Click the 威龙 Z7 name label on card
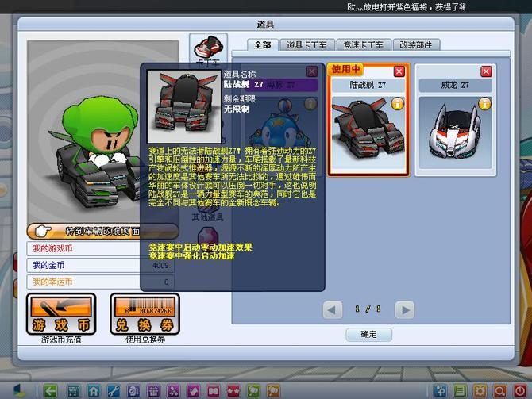This screenshot has width=532, height=399. coord(455,85)
